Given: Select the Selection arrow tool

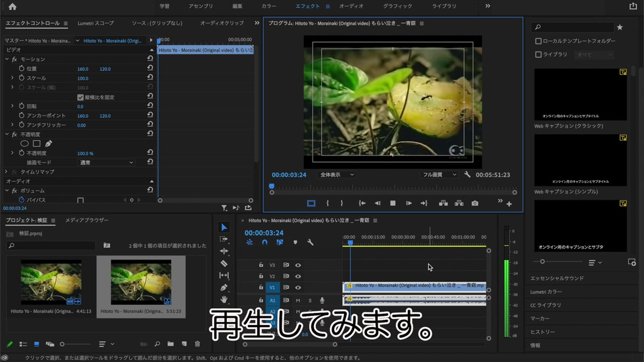Looking at the screenshot, I should coord(224,227).
